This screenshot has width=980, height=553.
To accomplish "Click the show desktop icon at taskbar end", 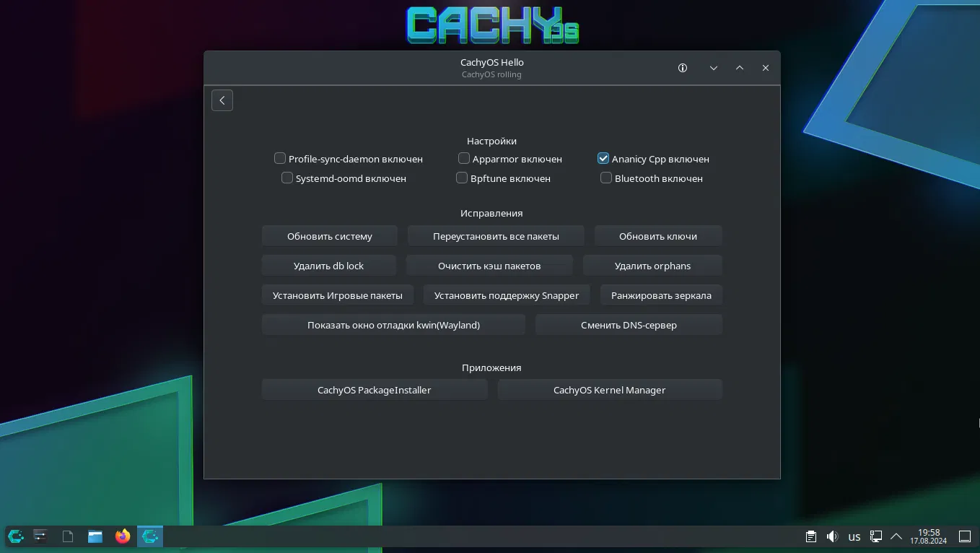I will [x=965, y=536].
